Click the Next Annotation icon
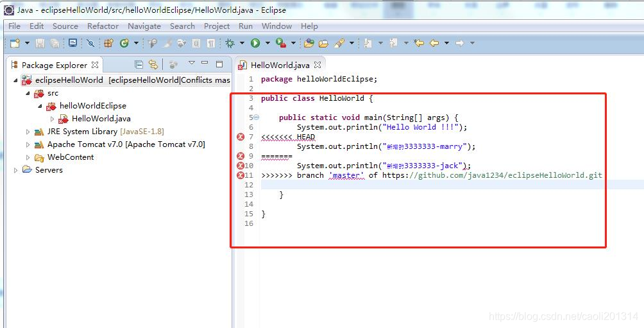This screenshot has width=644, height=328. 368,43
